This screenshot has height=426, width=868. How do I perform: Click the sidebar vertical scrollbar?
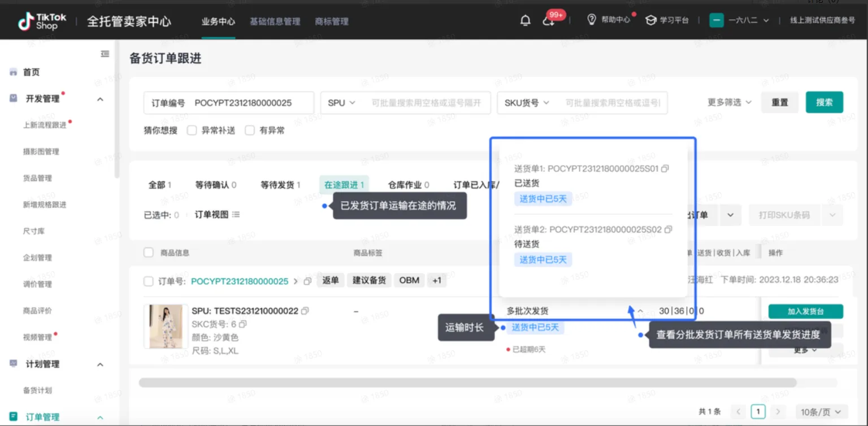tap(117, 109)
